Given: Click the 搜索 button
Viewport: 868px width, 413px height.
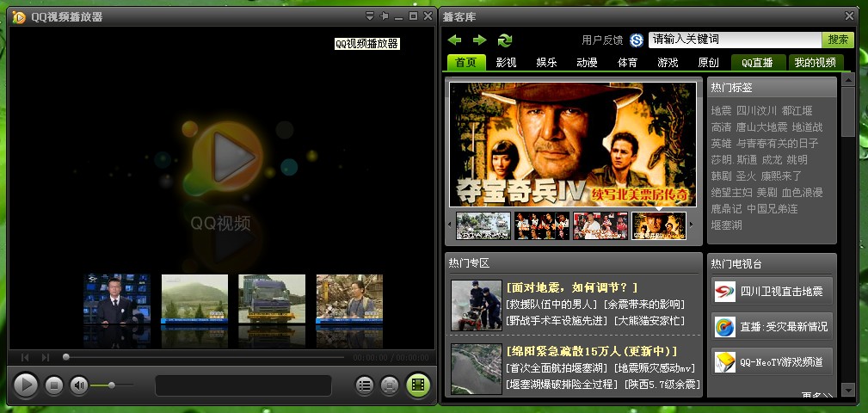Looking at the screenshot, I should (x=838, y=40).
